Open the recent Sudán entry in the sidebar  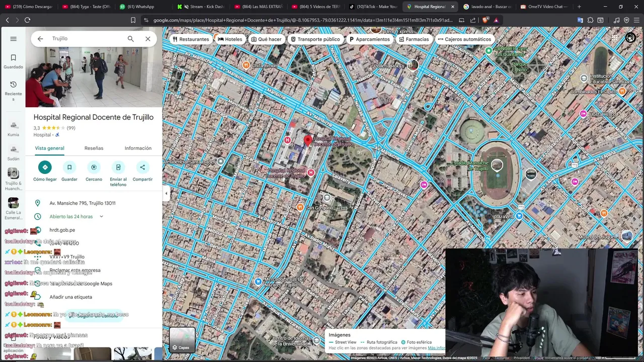pos(13,153)
